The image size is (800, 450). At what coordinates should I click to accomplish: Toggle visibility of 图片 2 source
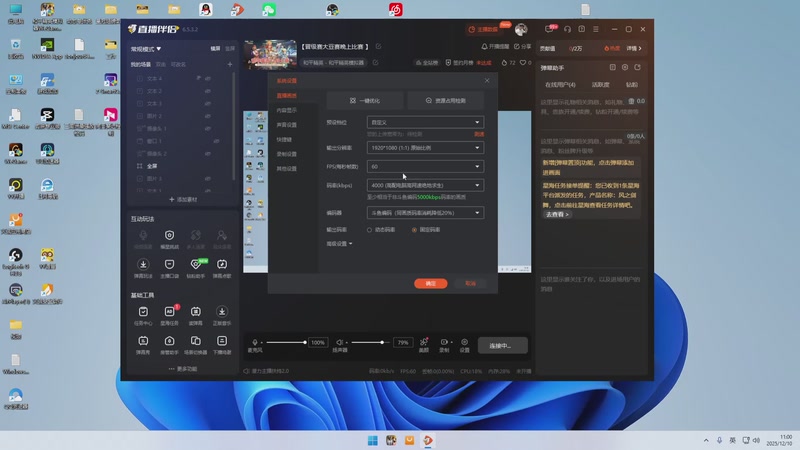[208, 116]
